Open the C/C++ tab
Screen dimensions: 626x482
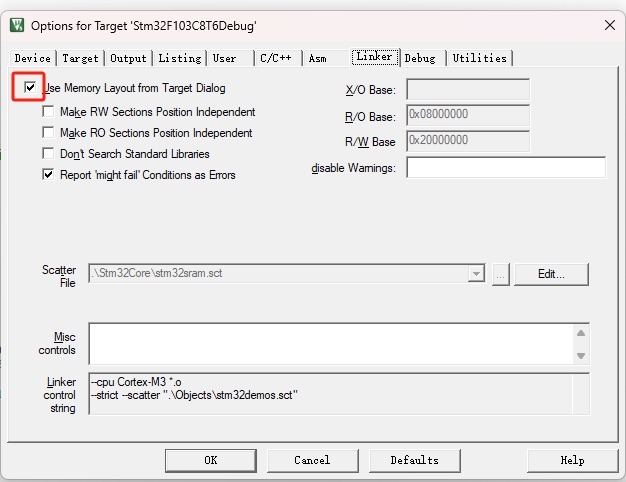pos(278,58)
